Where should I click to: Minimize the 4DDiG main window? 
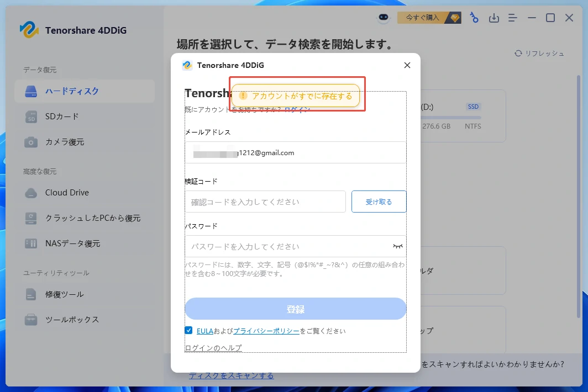point(532,18)
